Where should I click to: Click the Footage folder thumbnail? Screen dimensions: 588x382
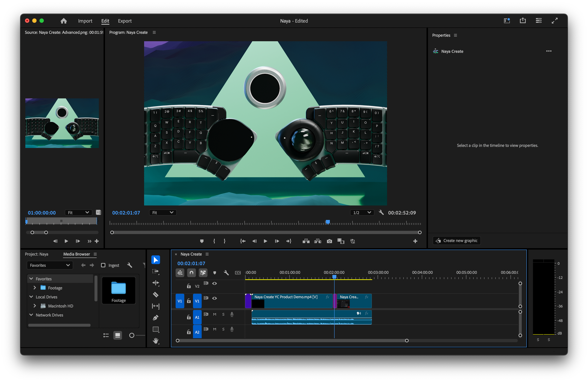coord(119,290)
